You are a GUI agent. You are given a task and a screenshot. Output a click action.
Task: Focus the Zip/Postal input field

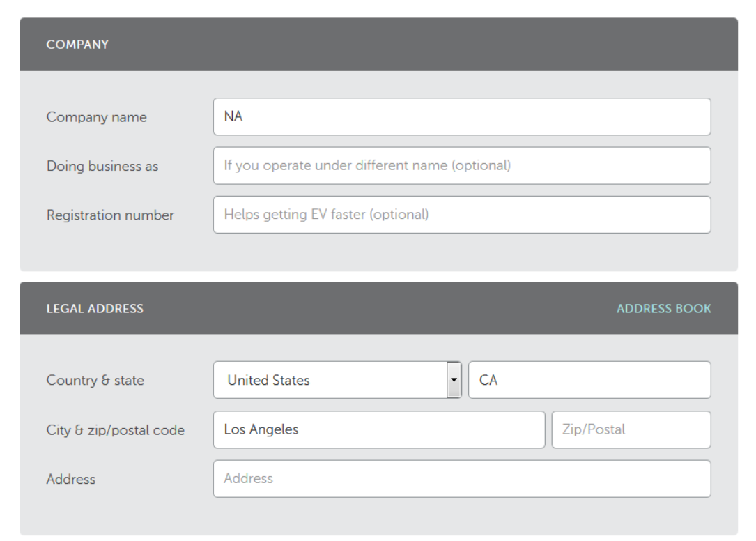[631, 429]
